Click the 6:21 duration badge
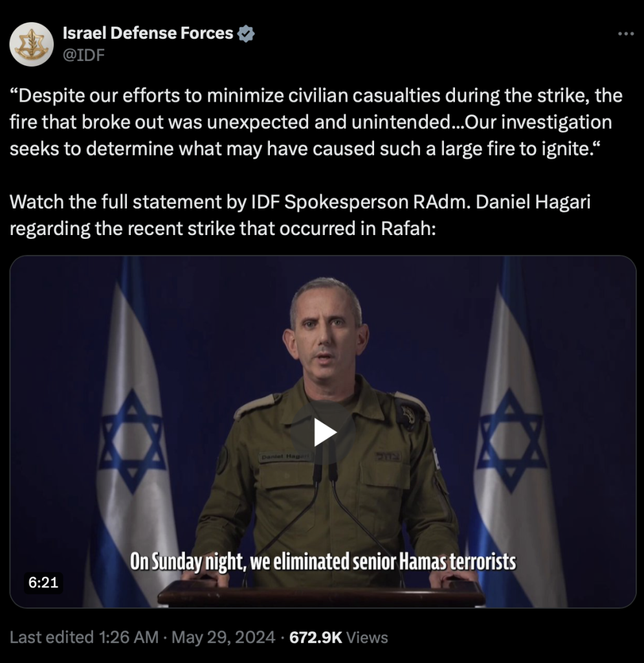Screen dimensions: 644x663 (43, 583)
